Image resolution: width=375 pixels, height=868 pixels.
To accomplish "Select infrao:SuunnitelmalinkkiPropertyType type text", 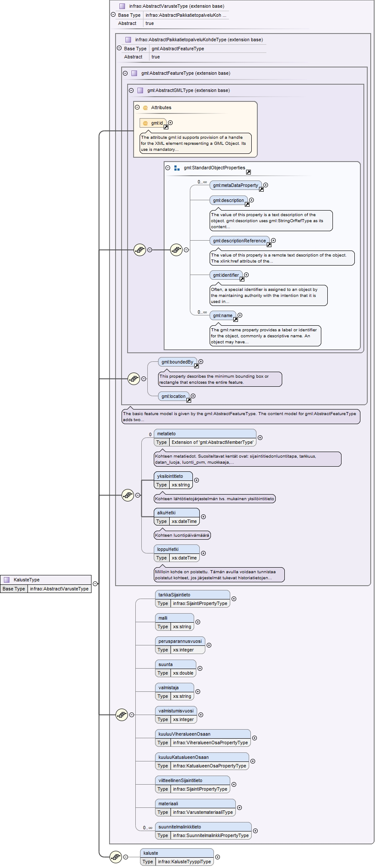I will click(211, 835).
